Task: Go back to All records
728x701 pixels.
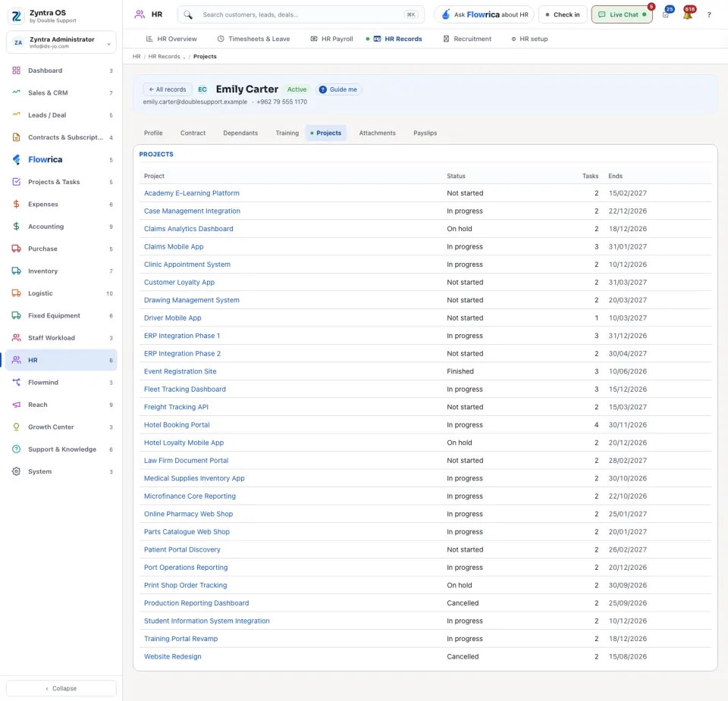Action: (167, 89)
